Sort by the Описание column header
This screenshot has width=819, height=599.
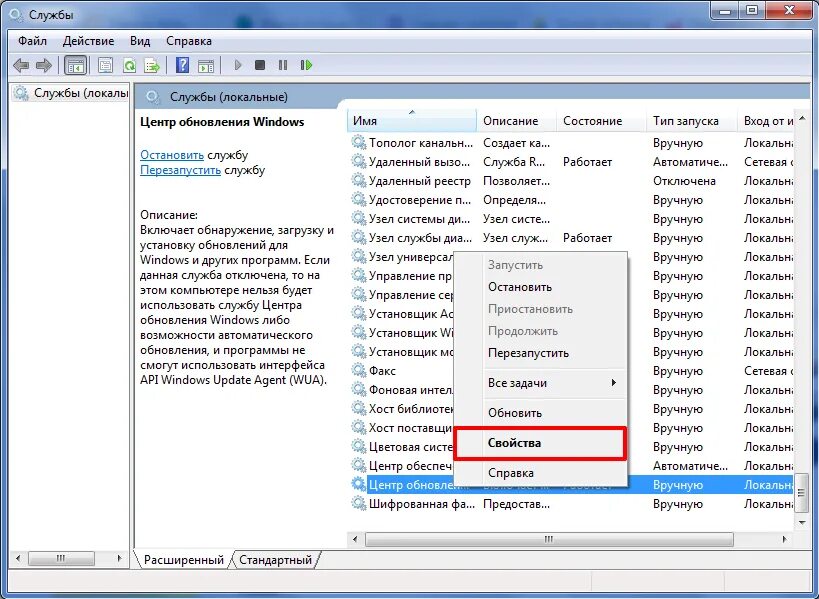(517, 121)
